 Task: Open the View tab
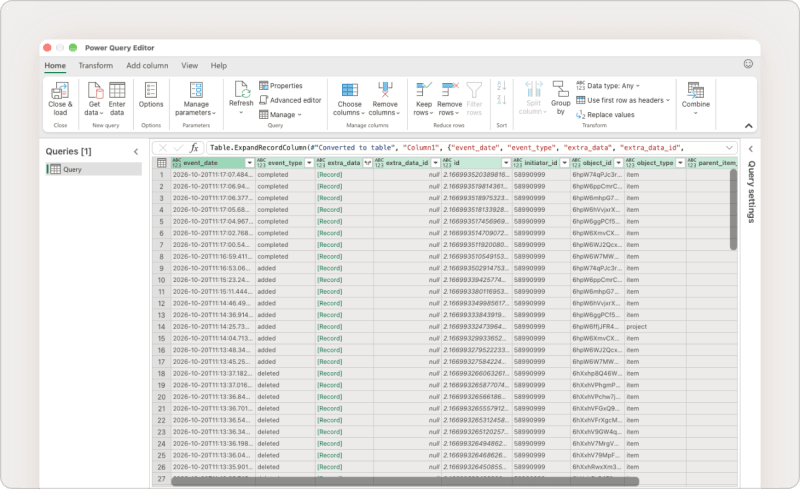[x=189, y=65]
